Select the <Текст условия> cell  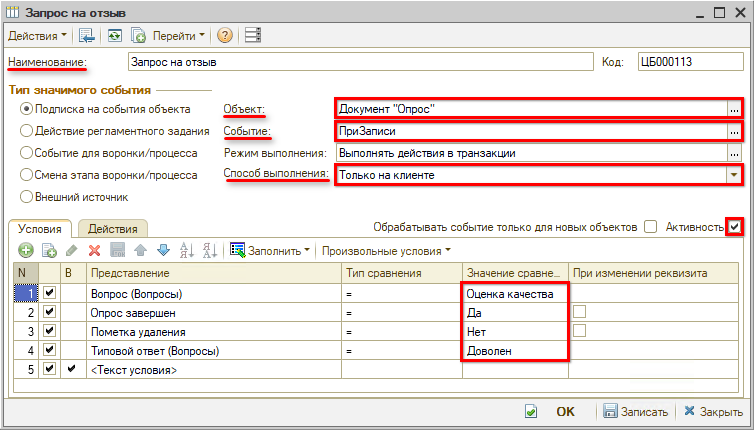tap(214, 370)
